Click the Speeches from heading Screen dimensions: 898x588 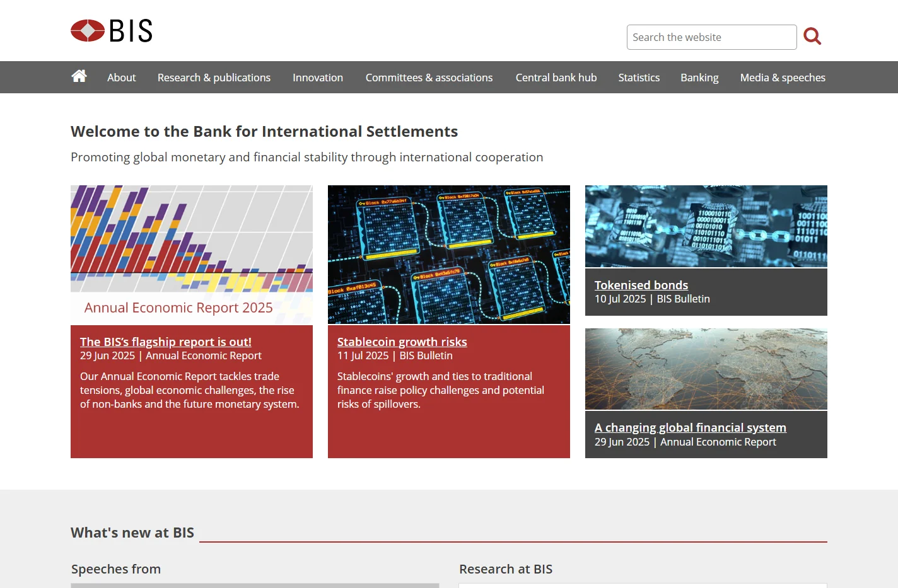(x=116, y=569)
